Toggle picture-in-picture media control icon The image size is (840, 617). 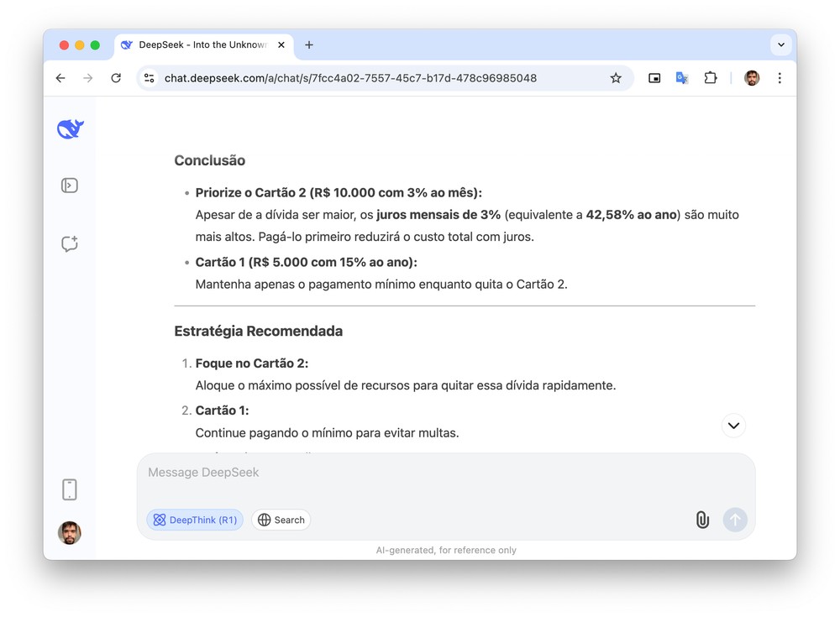pos(654,78)
